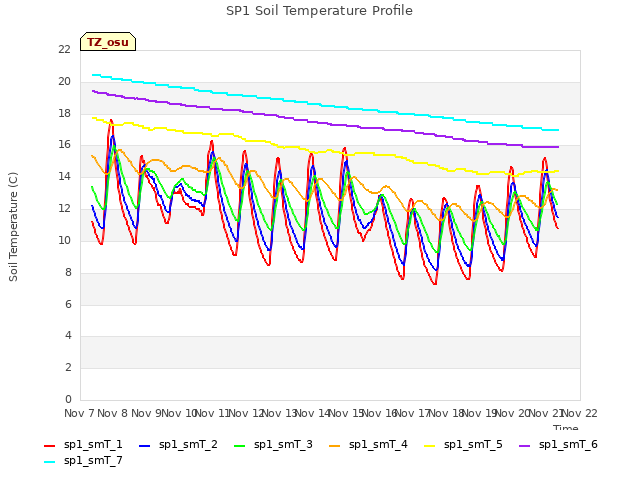Click the blue sp1_smT_2 legend swatch
This screenshot has width=640, height=480.
point(144,446)
